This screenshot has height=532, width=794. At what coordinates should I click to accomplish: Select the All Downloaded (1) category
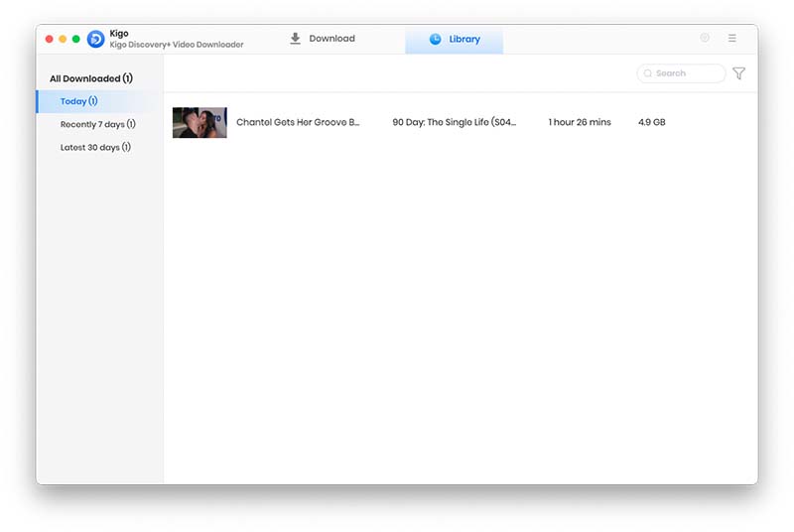tap(91, 78)
